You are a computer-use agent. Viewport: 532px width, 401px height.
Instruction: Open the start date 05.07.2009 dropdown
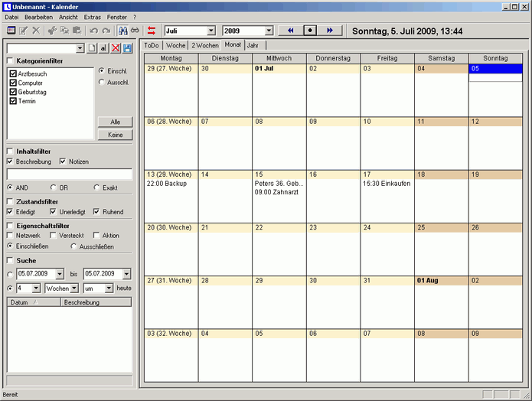point(60,274)
